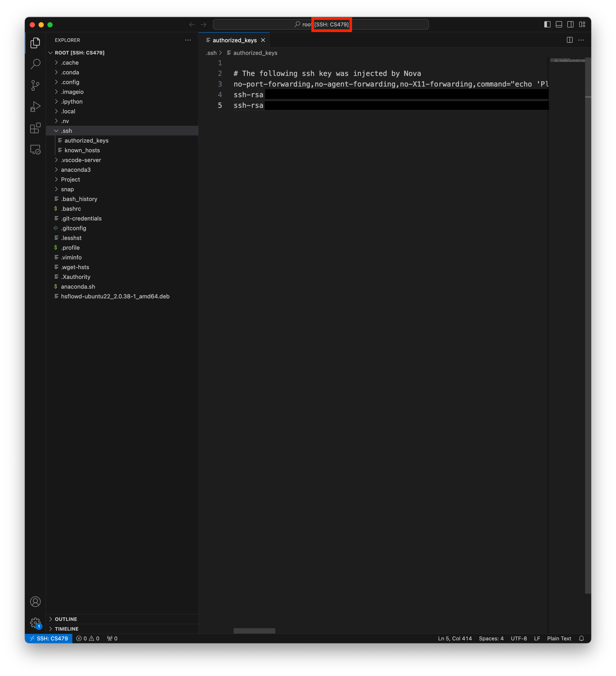Expand the Project folder
Screen dimensions: 616x676
pyautogui.click(x=70, y=179)
